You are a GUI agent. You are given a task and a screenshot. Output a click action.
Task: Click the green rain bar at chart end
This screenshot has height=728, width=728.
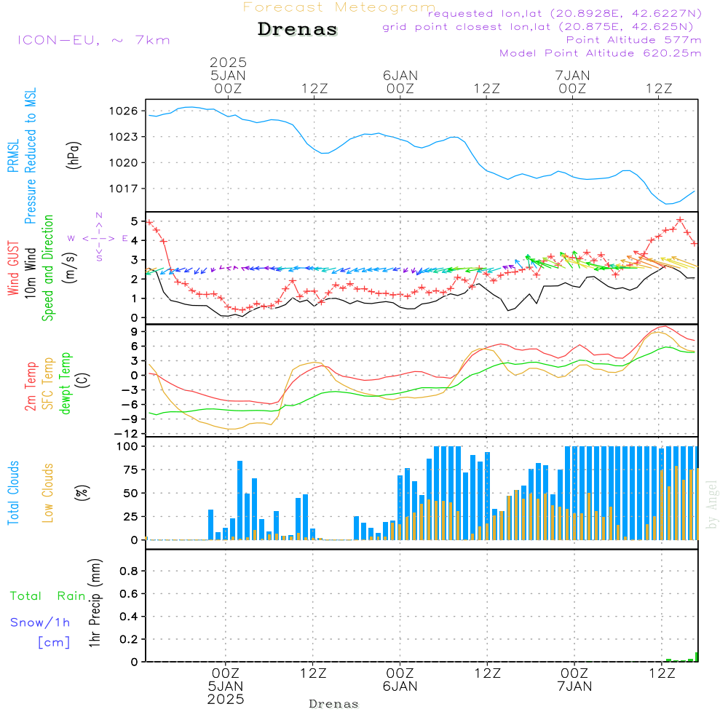[696, 657]
